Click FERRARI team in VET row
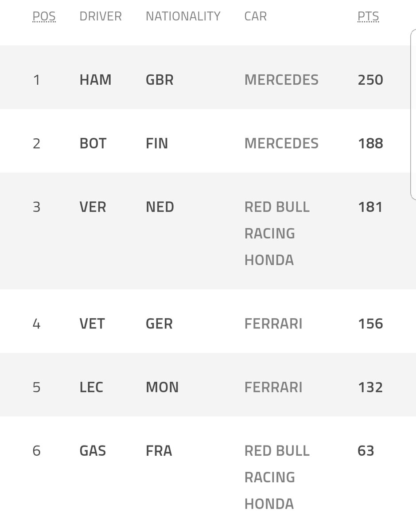 [273, 324]
